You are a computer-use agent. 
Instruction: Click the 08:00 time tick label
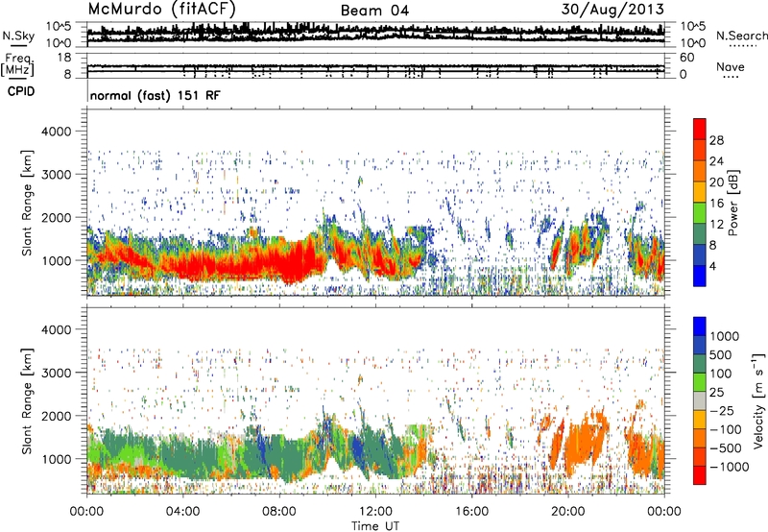point(279,512)
